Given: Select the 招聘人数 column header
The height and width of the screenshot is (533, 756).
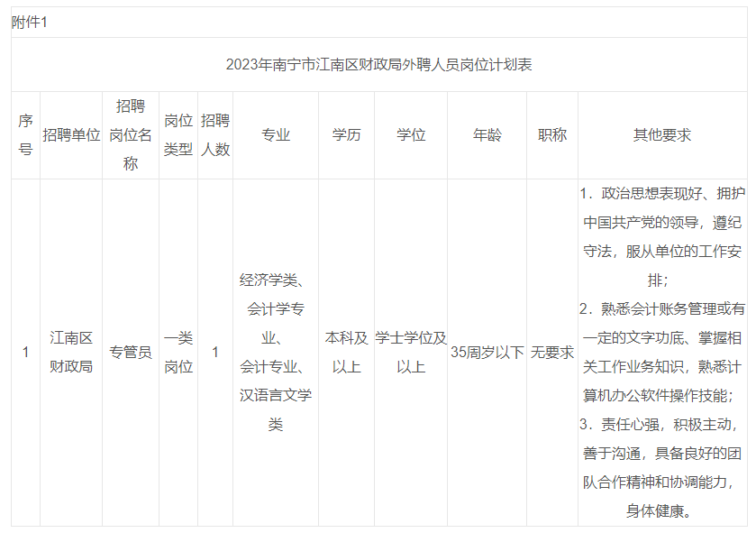Looking at the screenshot, I should coord(215,135).
